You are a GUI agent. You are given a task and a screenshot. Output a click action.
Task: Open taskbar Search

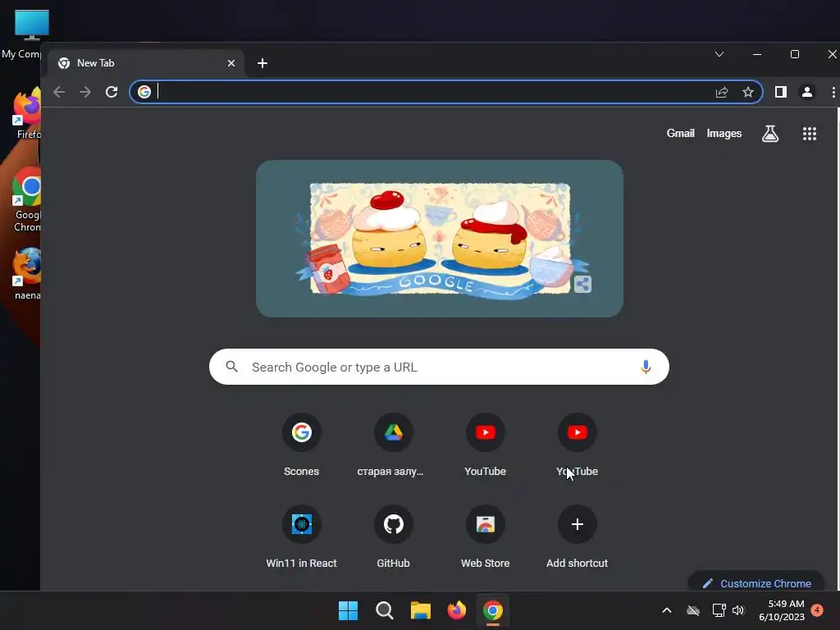[x=384, y=610]
